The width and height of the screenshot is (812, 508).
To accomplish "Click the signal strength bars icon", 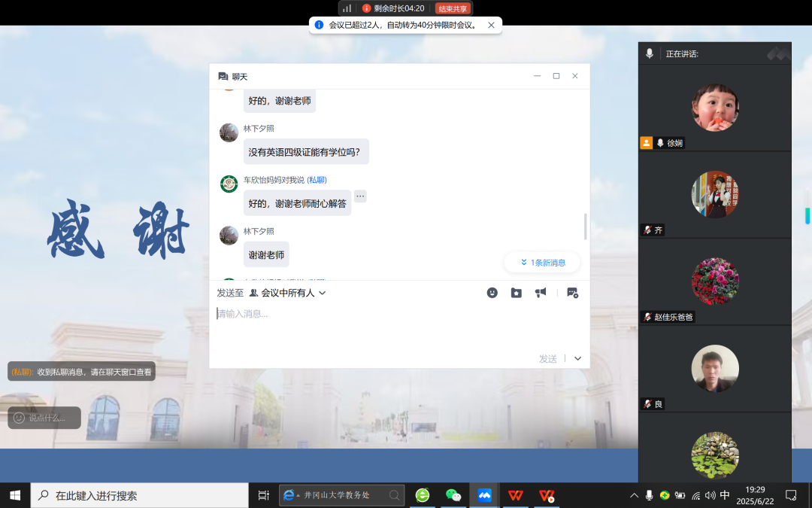I will pos(347,8).
